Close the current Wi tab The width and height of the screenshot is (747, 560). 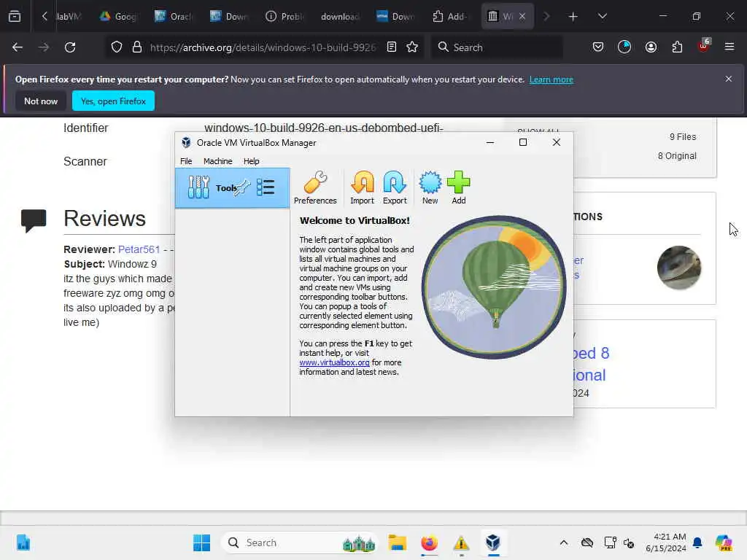click(522, 16)
